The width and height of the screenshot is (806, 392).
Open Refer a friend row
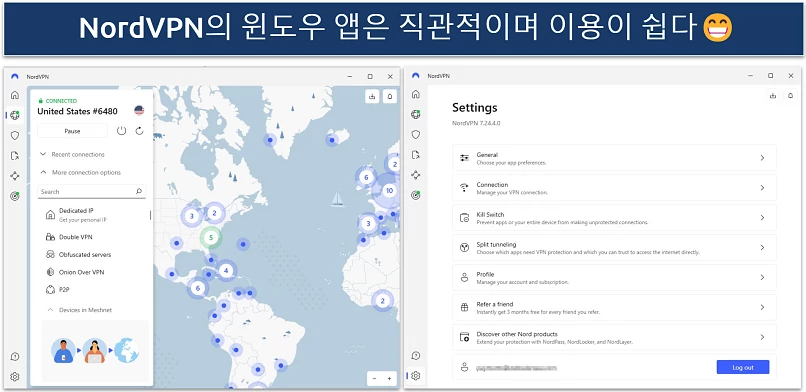coord(614,307)
